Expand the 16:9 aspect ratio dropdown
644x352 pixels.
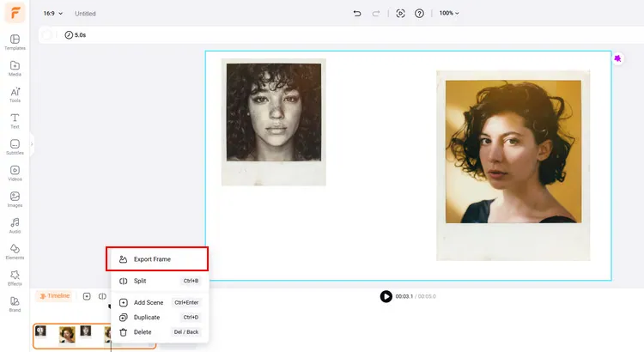click(x=53, y=14)
